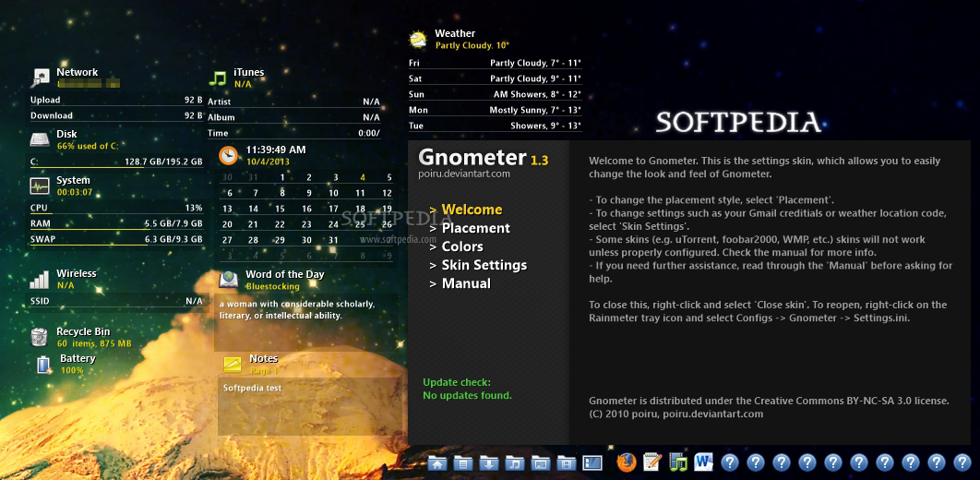This screenshot has height=480, width=980.
Task: Click '60 items, 875 MB' recycle bin status
Action: 94,343
